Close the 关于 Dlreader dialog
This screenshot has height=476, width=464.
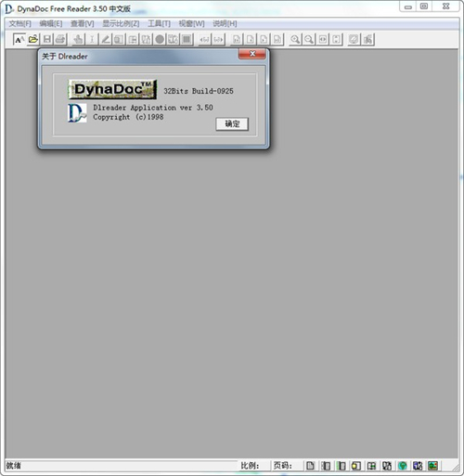(x=252, y=54)
